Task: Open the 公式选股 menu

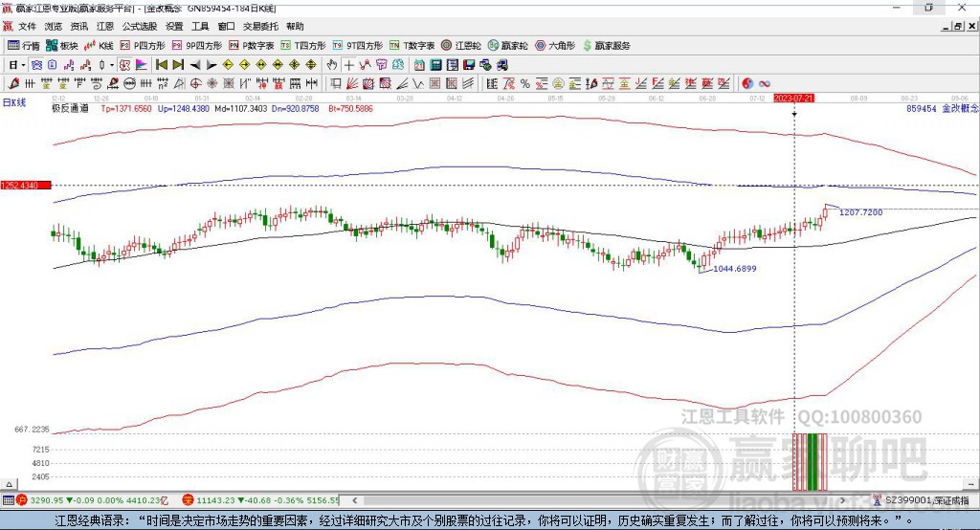Action: (140, 26)
